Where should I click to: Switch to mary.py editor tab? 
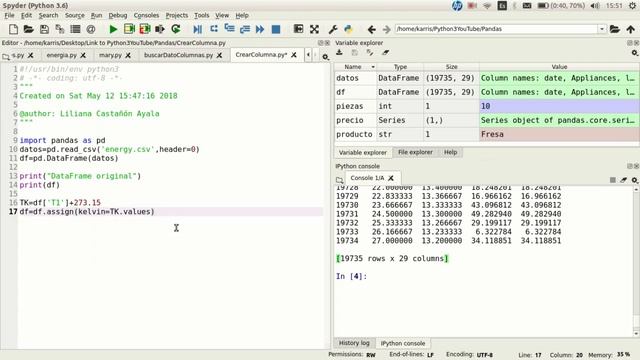pos(110,55)
